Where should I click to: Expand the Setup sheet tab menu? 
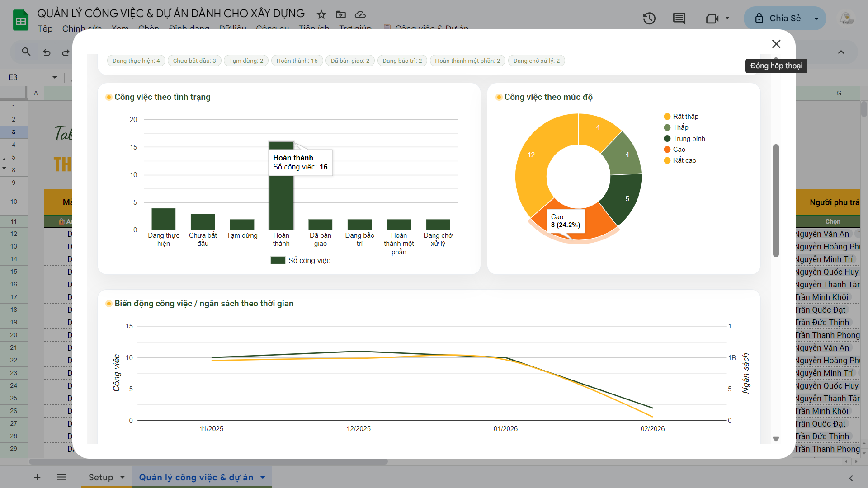pos(123,477)
